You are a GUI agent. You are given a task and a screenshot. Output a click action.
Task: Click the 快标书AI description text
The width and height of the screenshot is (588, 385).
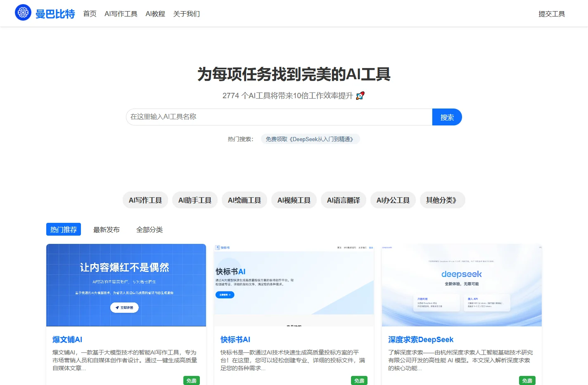tap(293, 360)
